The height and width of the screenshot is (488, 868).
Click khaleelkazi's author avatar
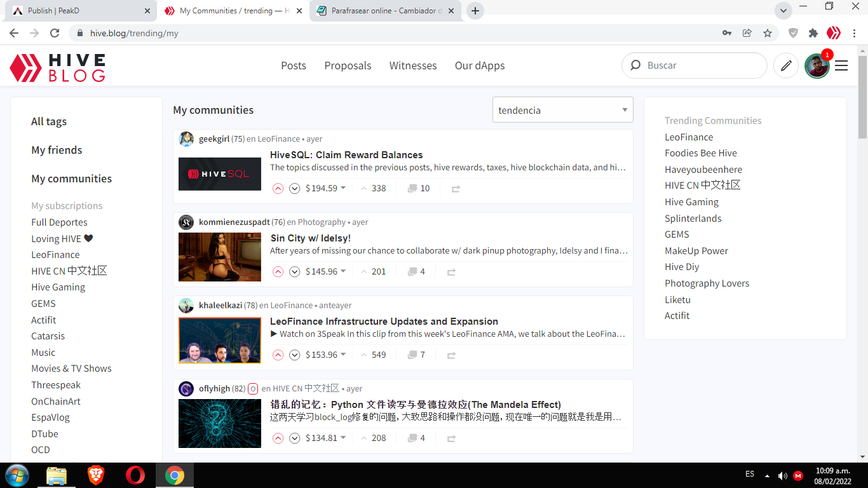pos(186,306)
